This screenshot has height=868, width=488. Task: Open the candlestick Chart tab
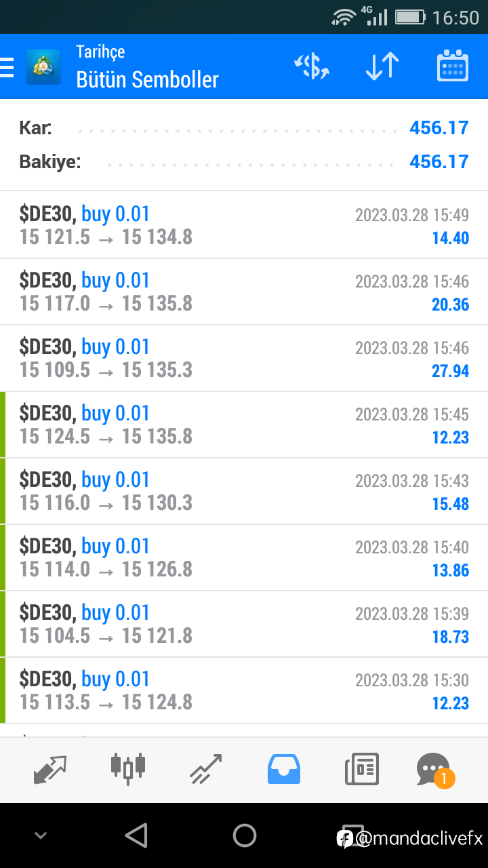[128, 768]
